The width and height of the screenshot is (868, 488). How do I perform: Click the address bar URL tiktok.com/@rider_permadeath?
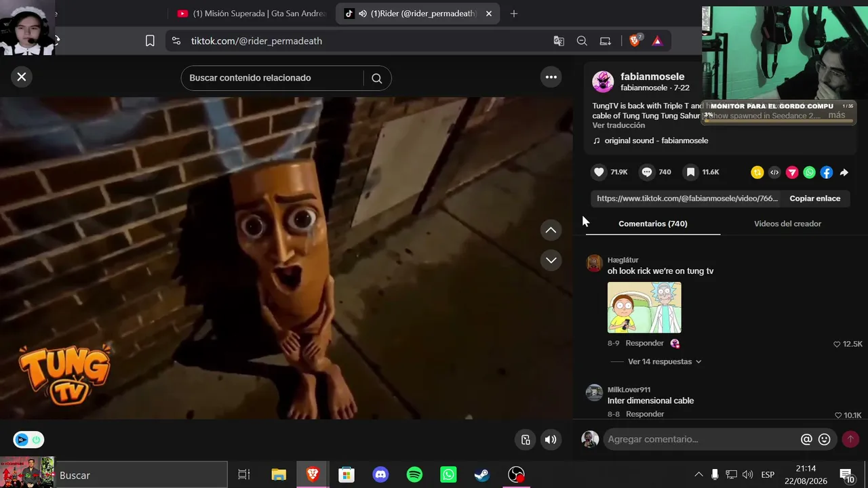pos(256,41)
